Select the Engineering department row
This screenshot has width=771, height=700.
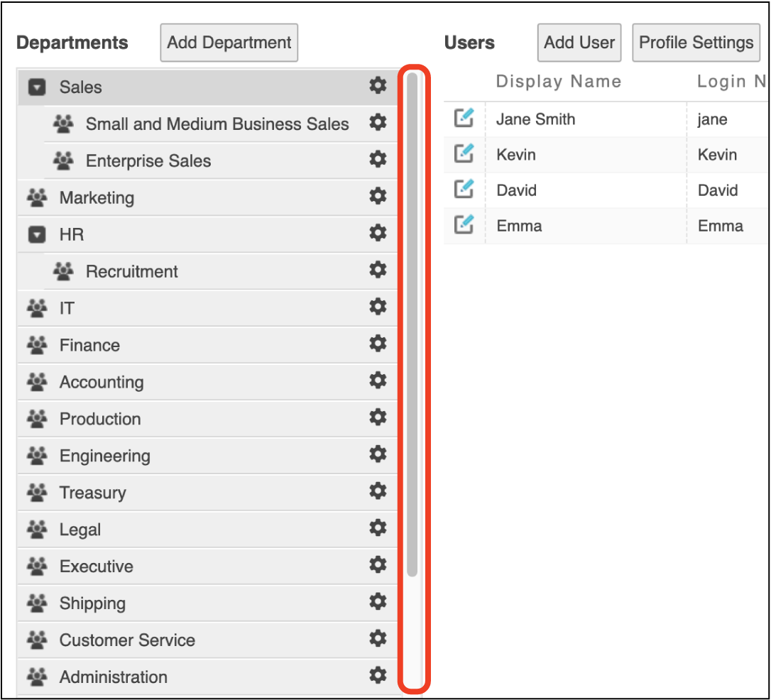point(105,456)
